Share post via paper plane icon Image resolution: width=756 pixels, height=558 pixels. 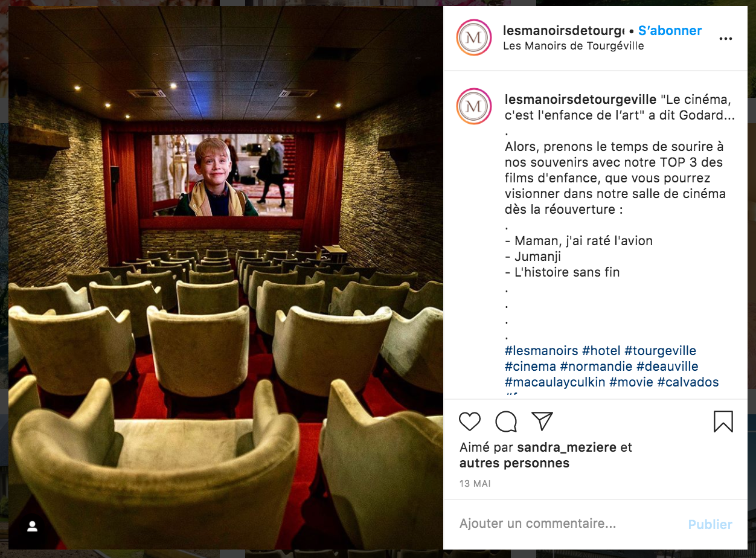point(542,421)
